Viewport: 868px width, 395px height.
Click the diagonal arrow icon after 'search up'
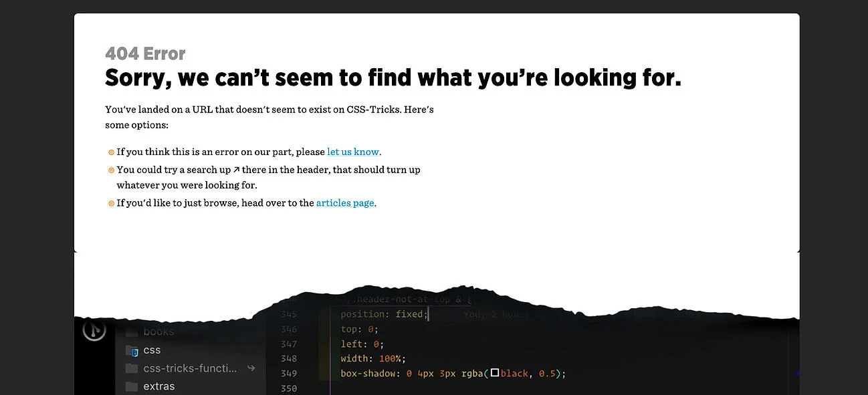tap(236, 170)
